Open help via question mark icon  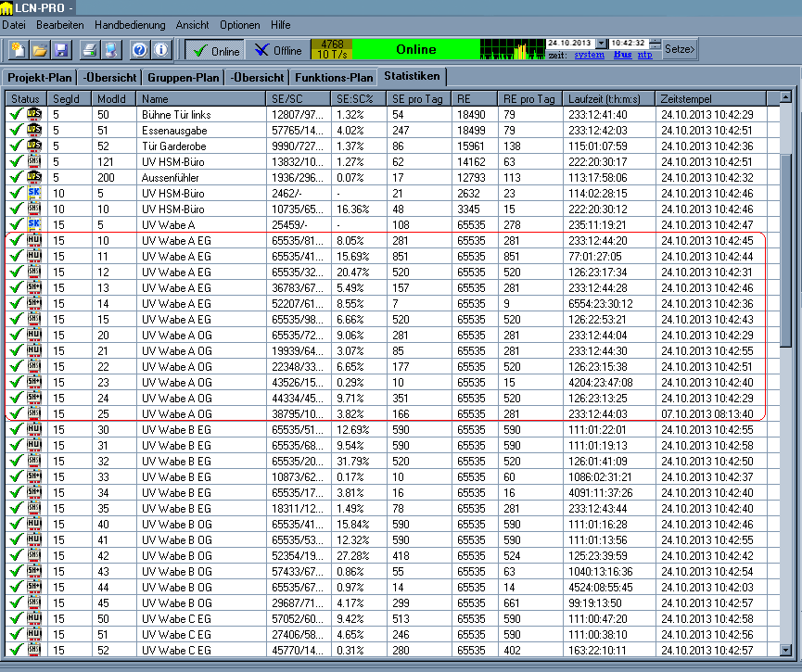click(140, 50)
